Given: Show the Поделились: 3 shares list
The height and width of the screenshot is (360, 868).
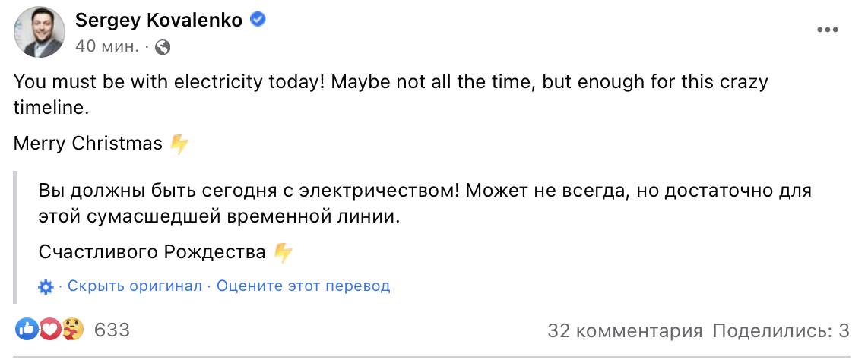Looking at the screenshot, I should (x=781, y=330).
